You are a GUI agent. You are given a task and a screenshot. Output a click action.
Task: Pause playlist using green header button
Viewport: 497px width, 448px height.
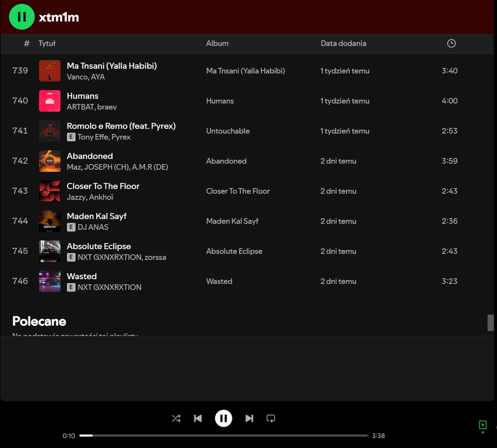click(x=21, y=17)
